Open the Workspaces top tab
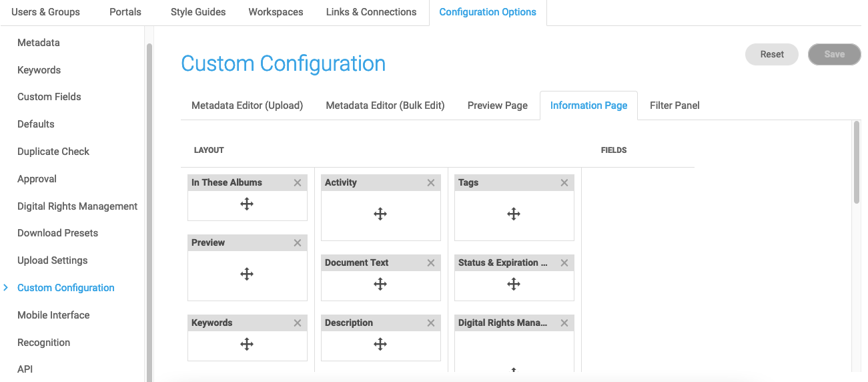The image size is (868, 382). coord(276,12)
